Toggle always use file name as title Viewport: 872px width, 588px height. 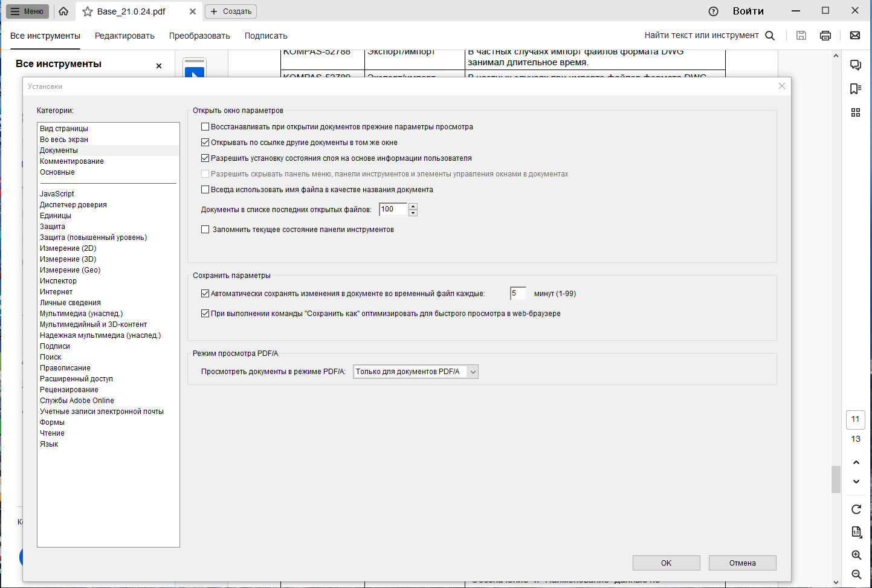click(x=205, y=190)
